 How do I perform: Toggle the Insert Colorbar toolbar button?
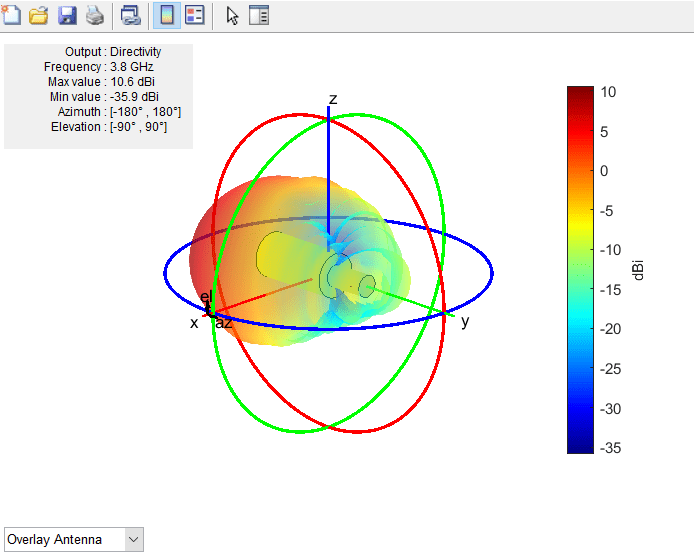(x=166, y=15)
